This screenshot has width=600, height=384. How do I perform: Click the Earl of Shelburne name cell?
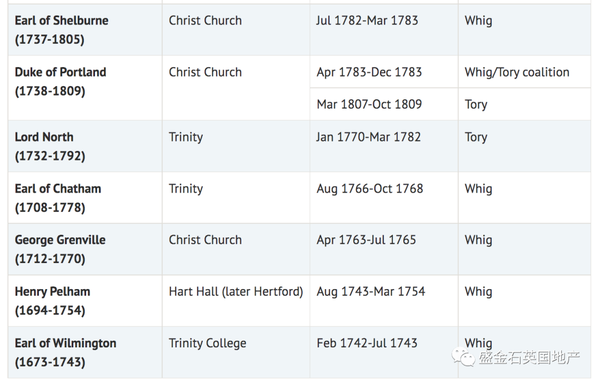pyautogui.click(x=85, y=30)
